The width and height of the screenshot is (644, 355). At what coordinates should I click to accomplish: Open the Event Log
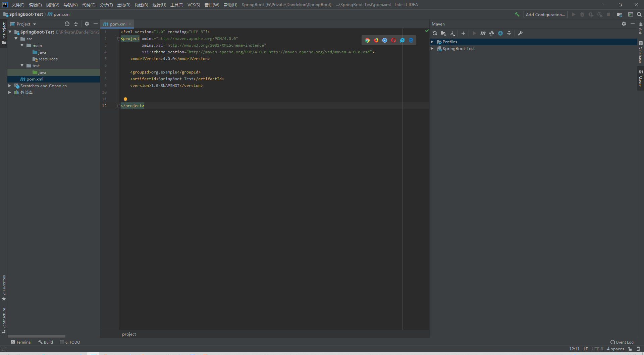pyautogui.click(x=622, y=342)
